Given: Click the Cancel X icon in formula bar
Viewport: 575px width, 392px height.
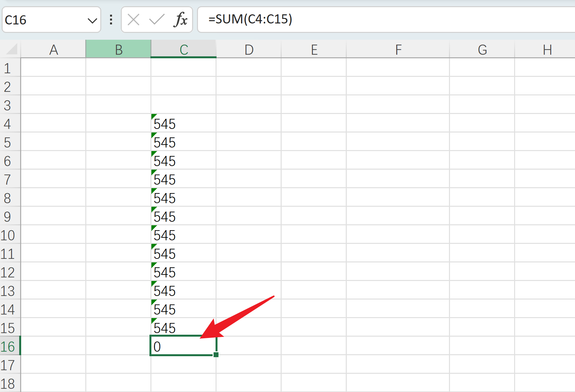Looking at the screenshot, I should (x=133, y=20).
